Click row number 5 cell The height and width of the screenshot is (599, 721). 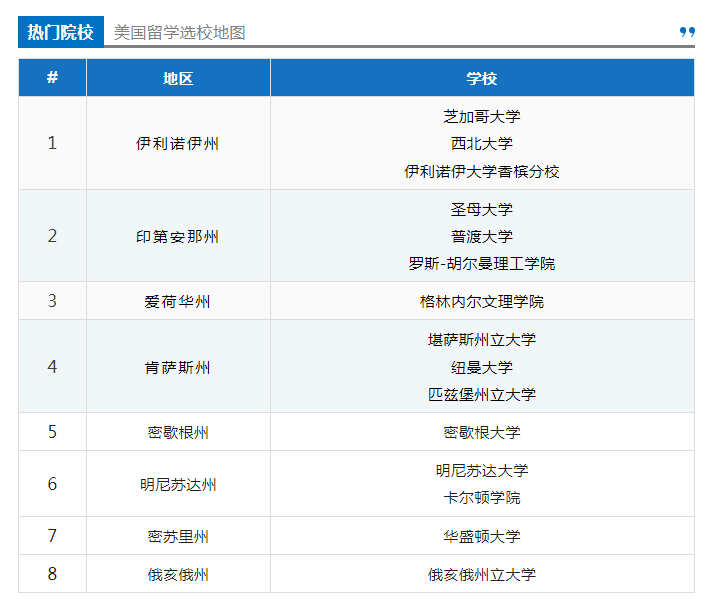click(x=52, y=432)
